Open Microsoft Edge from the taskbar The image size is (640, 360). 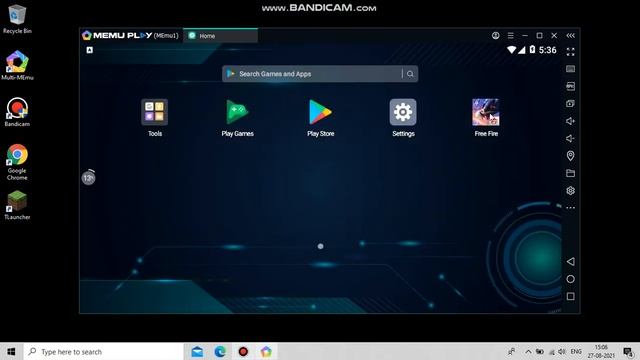[220, 351]
